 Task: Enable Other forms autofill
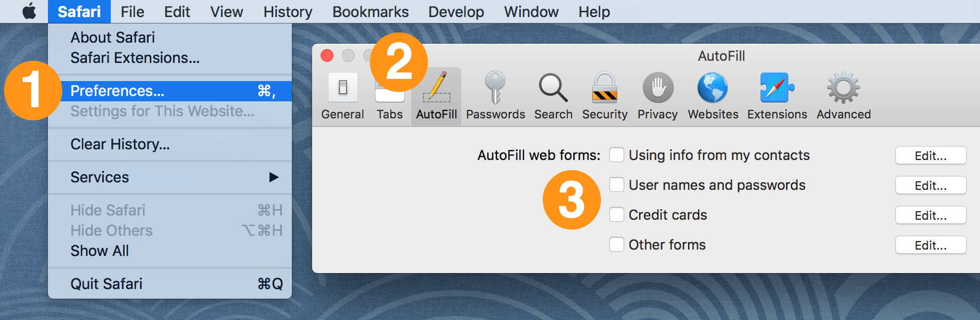[x=617, y=244]
